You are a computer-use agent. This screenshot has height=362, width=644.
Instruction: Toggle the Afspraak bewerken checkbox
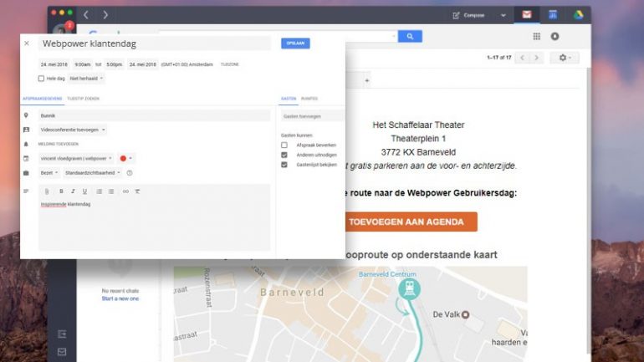point(284,145)
